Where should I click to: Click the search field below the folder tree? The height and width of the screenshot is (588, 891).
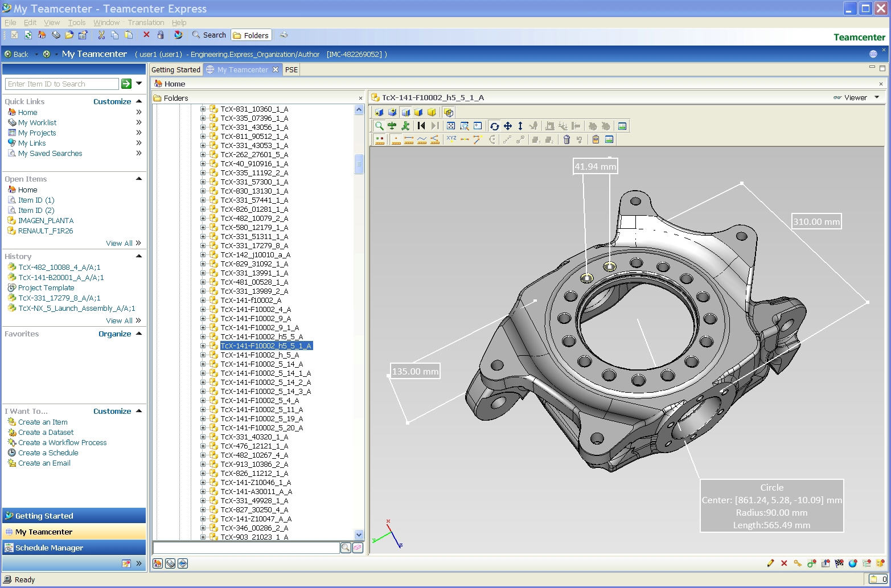point(246,548)
